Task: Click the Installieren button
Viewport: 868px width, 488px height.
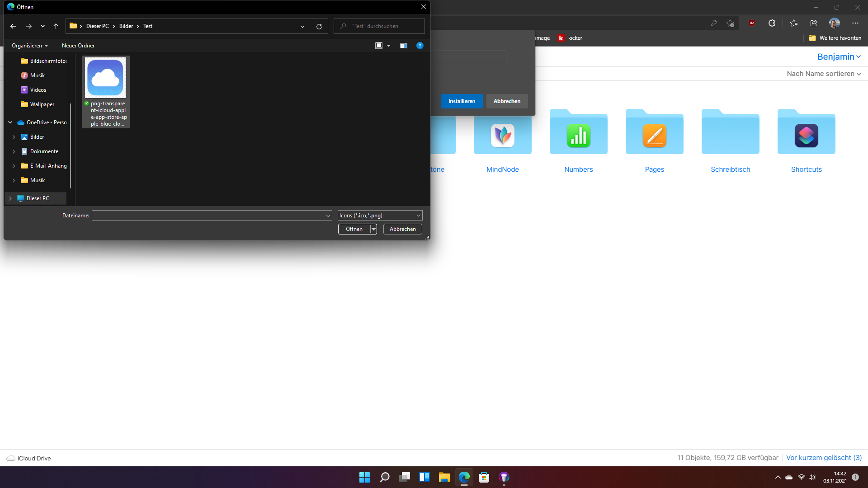Action: [462, 101]
